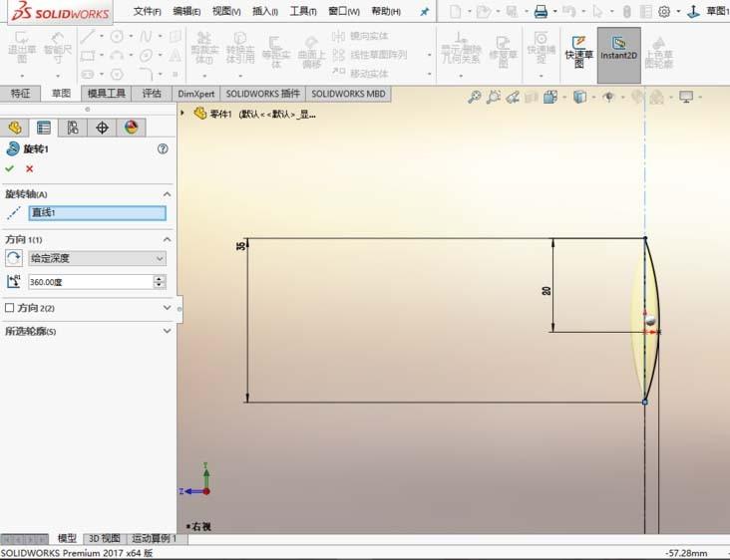
Task: Collapse the 旋转轴 section
Action: coord(167,194)
